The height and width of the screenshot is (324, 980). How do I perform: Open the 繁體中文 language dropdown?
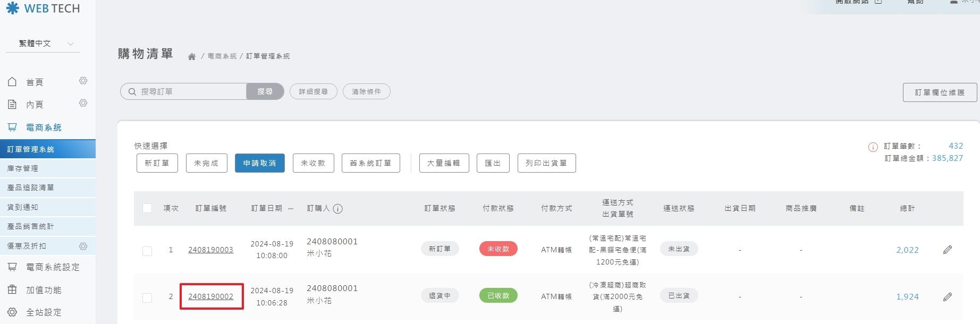coord(43,44)
